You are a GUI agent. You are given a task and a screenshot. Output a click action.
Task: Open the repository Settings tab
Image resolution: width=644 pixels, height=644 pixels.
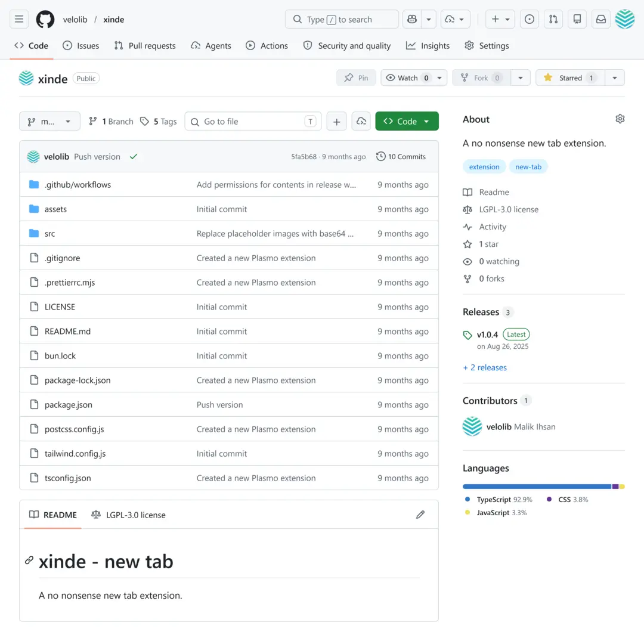click(487, 45)
